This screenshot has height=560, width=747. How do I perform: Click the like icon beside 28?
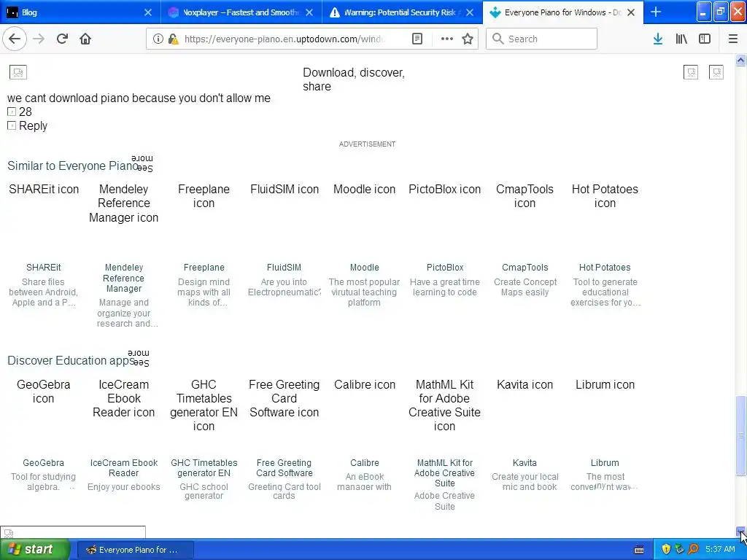pos(12,112)
